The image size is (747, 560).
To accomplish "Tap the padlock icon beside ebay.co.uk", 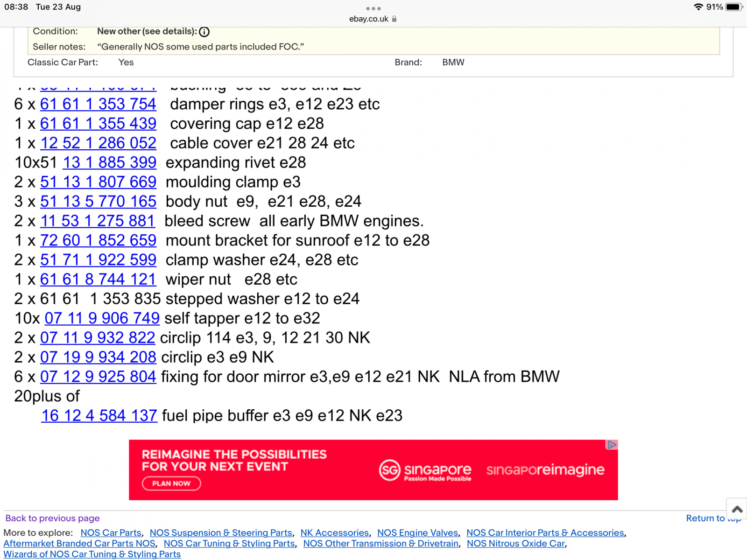I will tap(395, 19).
